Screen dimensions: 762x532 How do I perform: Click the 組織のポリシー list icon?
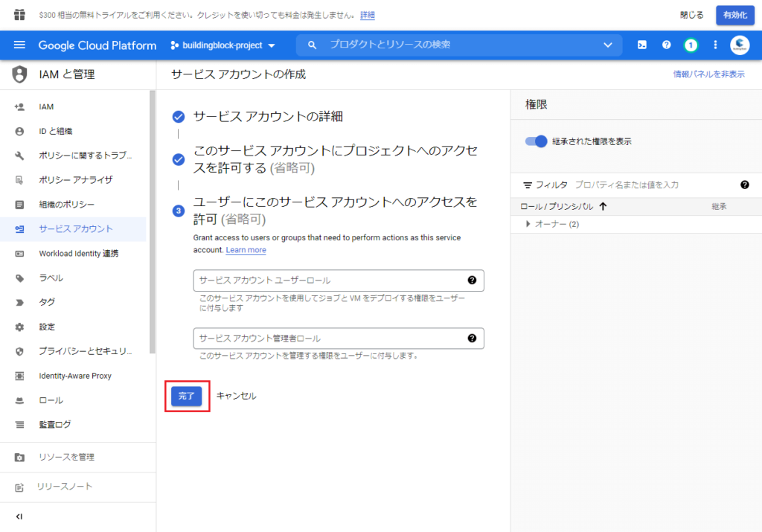coord(19,205)
